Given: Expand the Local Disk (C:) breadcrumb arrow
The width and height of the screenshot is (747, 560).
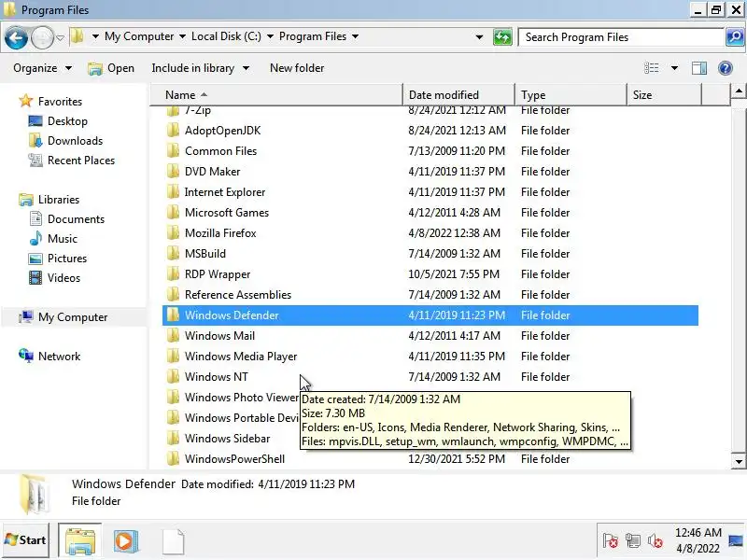Looking at the screenshot, I should click(x=270, y=36).
